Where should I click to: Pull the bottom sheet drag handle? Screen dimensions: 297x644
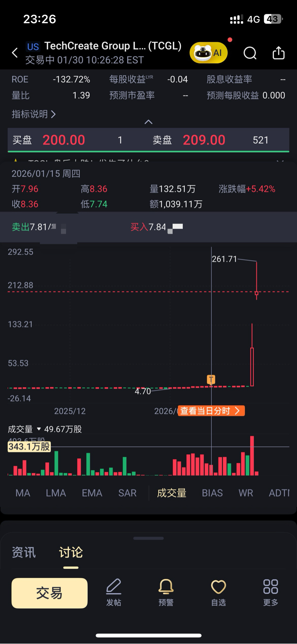coord(148,538)
